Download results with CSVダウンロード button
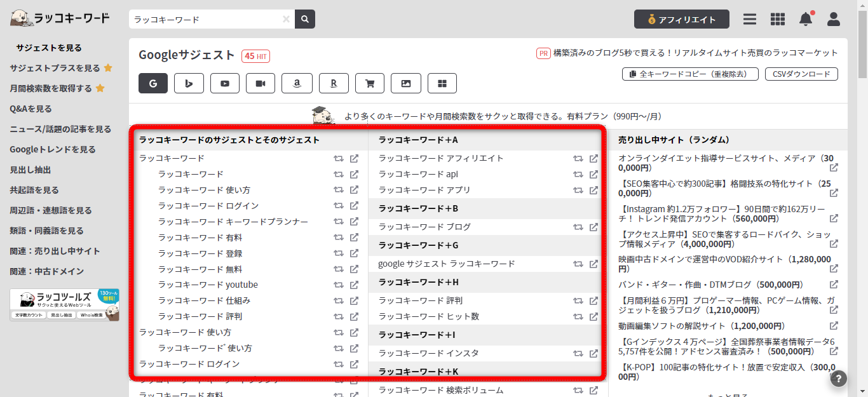The image size is (868, 397). [801, 74]
